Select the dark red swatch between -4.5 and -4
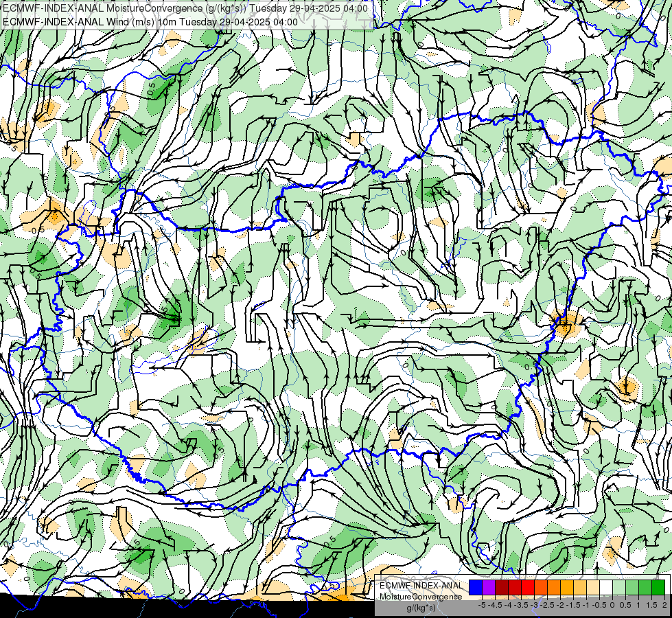The image size is (672, 618). (x=502, y=588)
